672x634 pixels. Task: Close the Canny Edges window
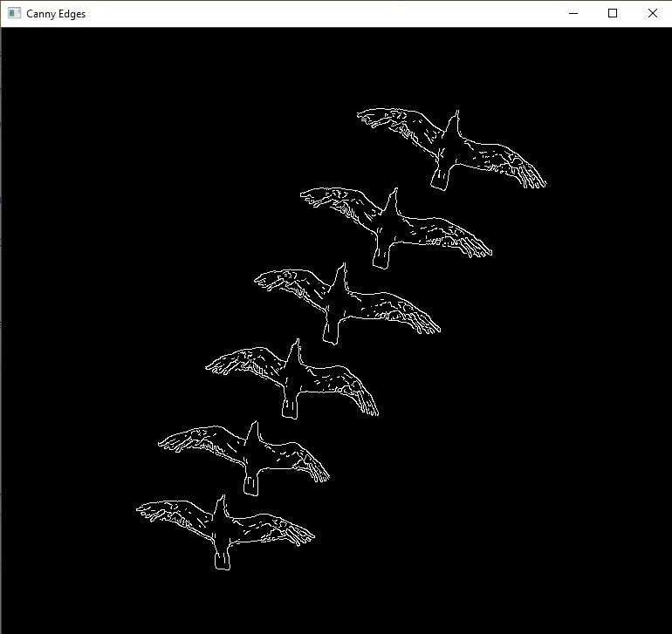coord(652,14)
